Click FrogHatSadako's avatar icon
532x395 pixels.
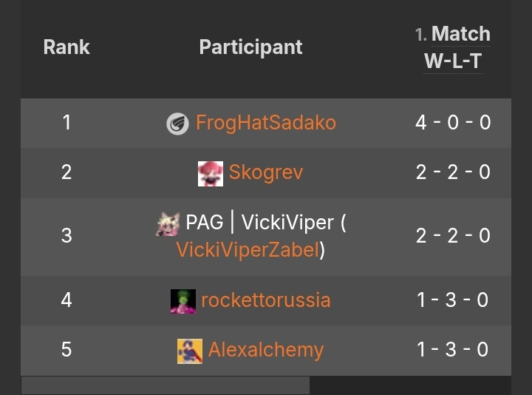tap(177, 124)
